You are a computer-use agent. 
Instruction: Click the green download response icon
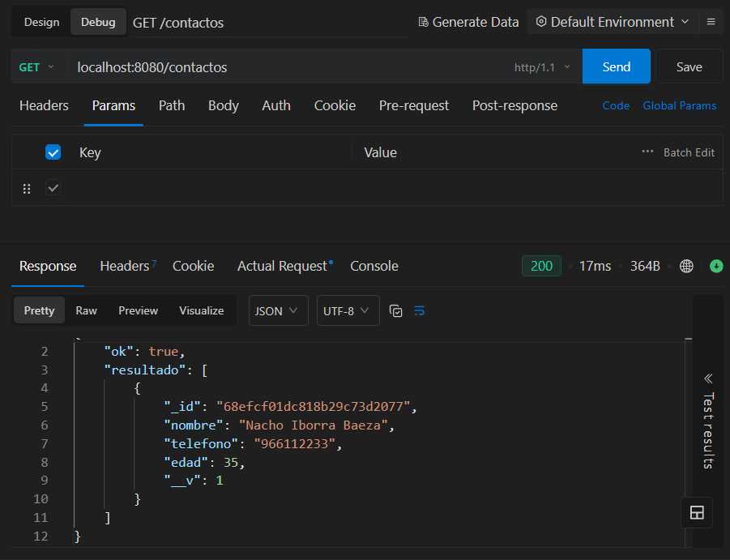[x=716, y=266]
